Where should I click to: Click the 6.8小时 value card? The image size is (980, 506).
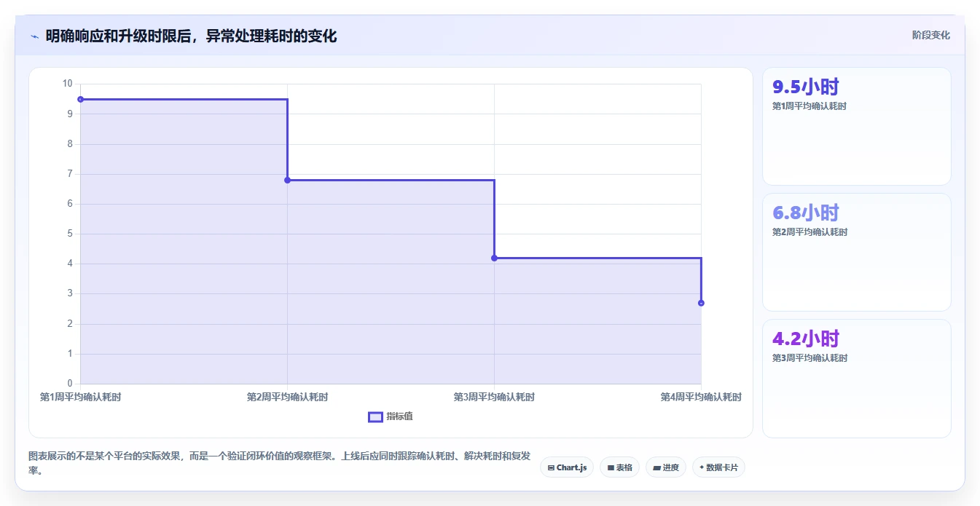857,253
